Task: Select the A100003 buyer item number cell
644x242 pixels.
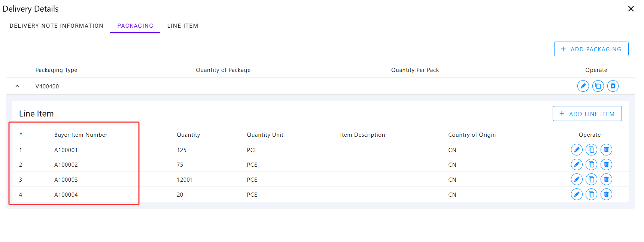Action: (x=66, y=180)
